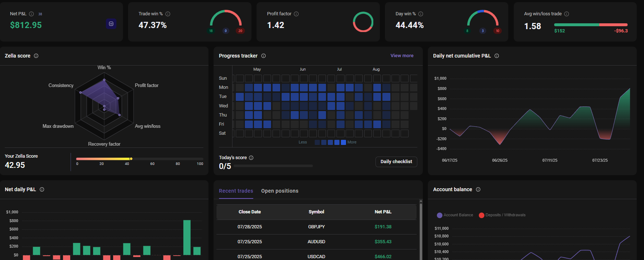Select the Recent trades tab
This screenshot has height=260, width=644.
[x=236, y=191]
